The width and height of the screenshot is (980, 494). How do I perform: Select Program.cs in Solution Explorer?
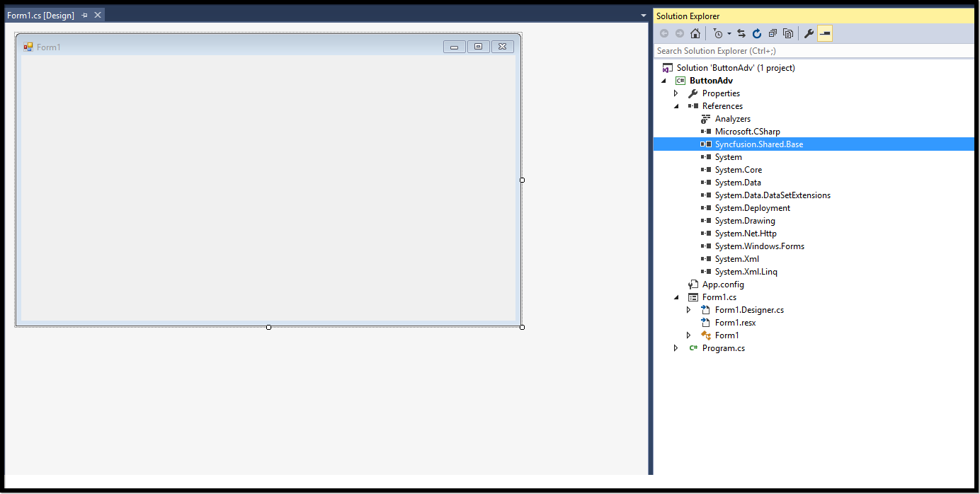(723, 347)
